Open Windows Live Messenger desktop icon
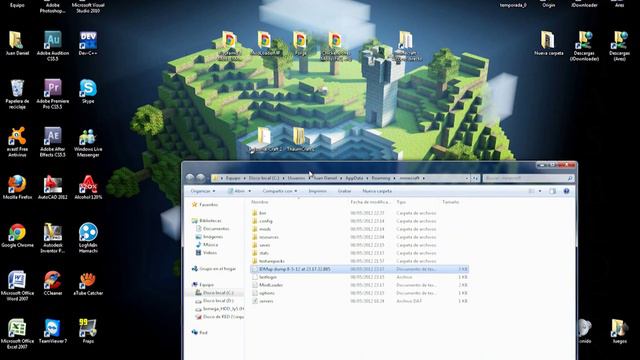Image resolution: width=640 pixels, height=360 pixels. coord(88,142)
